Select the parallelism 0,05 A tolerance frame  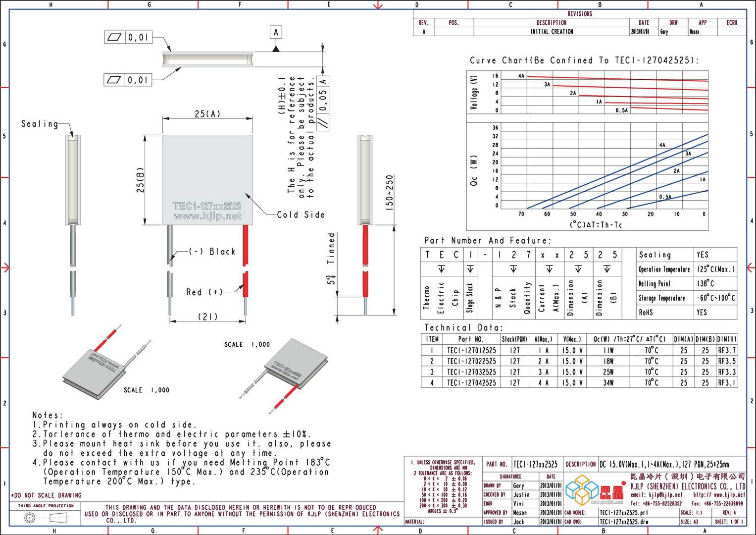coord(323,103)
